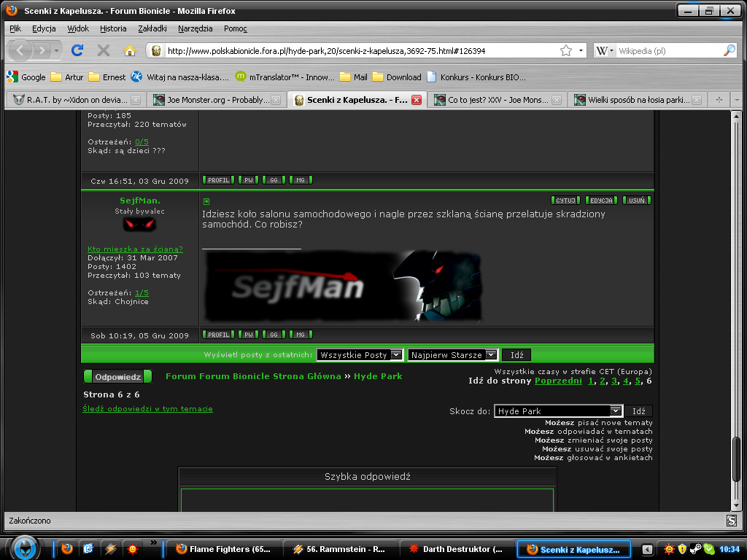Screen dimensions: 747x560
Task: Click in the Wikipedia (pl) search field
Action: click(669, 50)
